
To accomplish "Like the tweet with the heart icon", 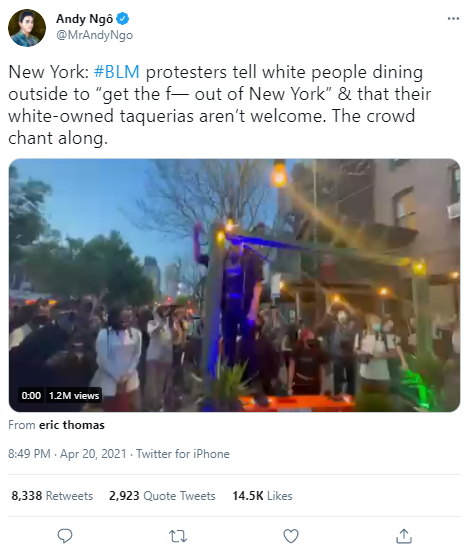I will (291, 536).
